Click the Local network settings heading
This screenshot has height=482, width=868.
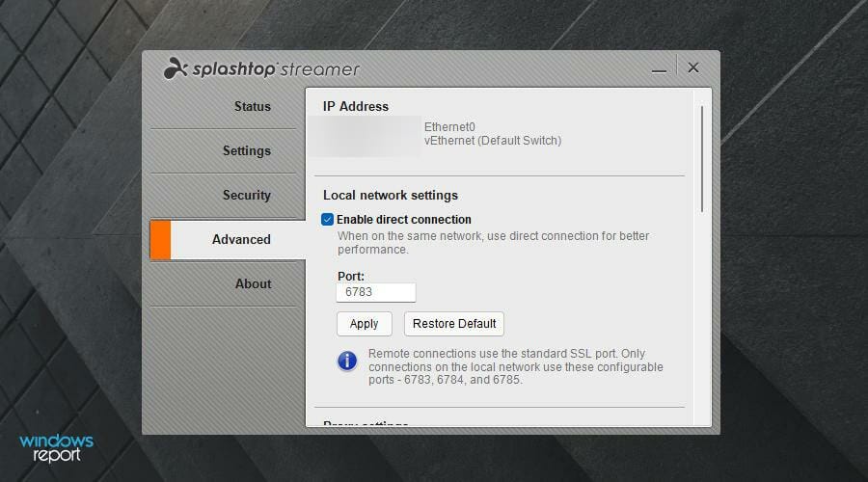coord(391,196)
